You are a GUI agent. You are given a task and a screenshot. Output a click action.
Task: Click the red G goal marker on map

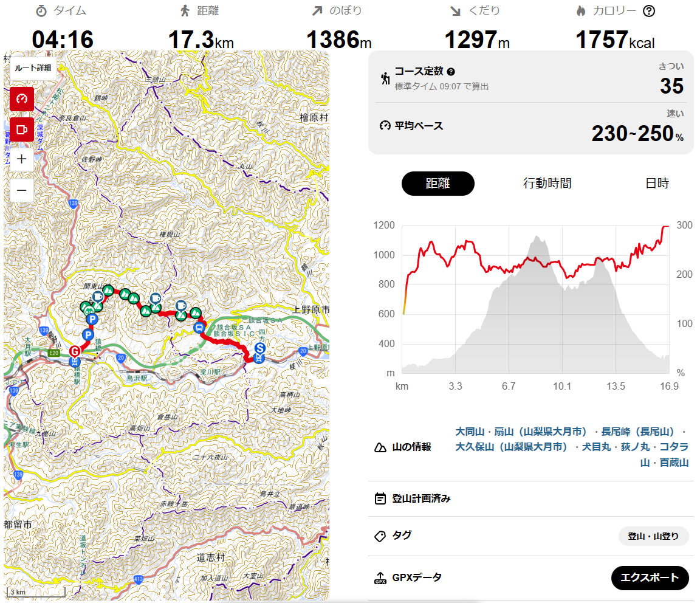(75, 351)
